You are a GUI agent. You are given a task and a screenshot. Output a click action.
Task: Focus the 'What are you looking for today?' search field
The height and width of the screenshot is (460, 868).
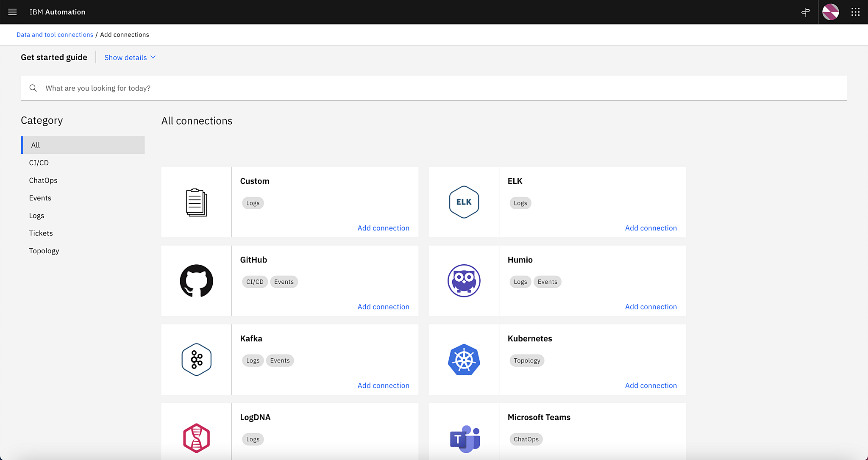(434, 88)
